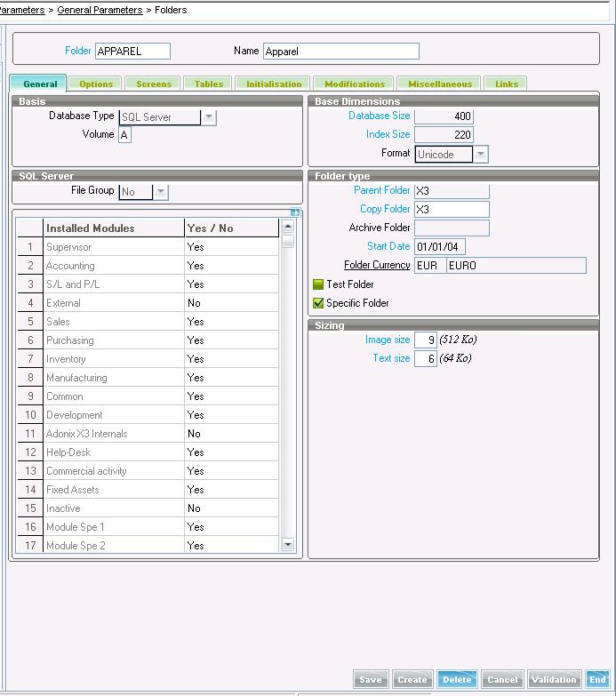Select the Module Spe 2 row

click(148, 545)
